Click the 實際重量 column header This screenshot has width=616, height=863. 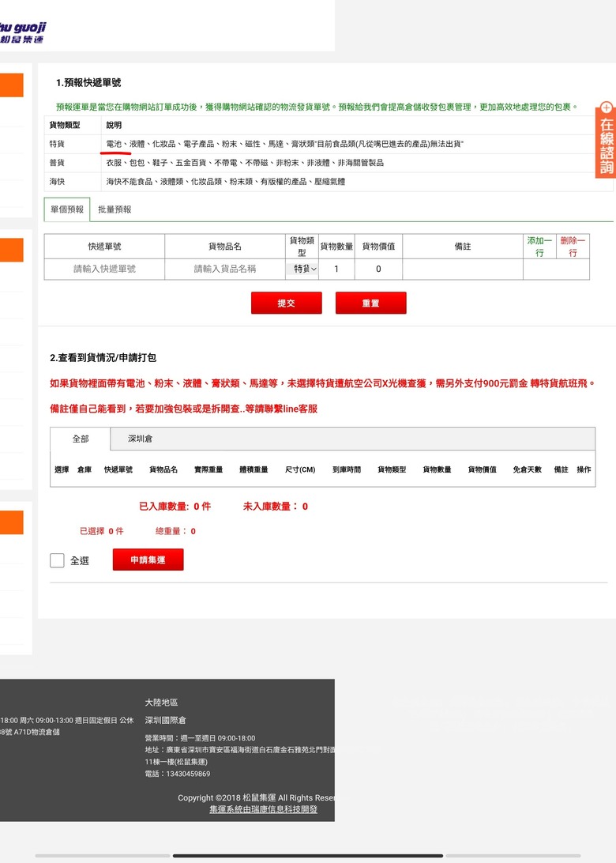(208, 469)
